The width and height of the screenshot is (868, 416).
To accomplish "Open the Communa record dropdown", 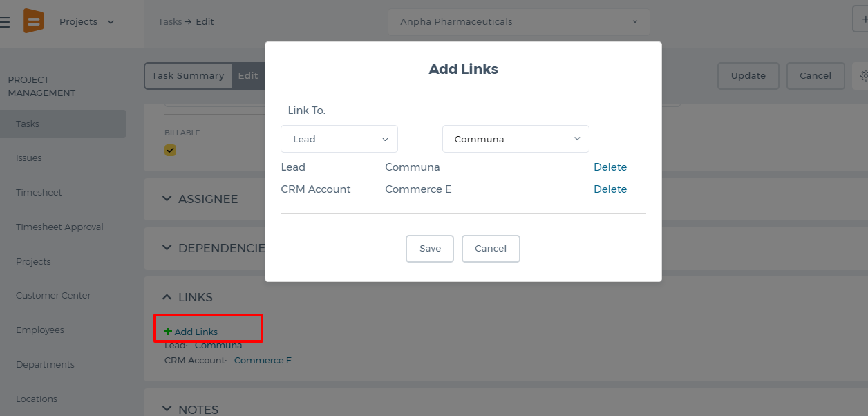I will 516,139.
